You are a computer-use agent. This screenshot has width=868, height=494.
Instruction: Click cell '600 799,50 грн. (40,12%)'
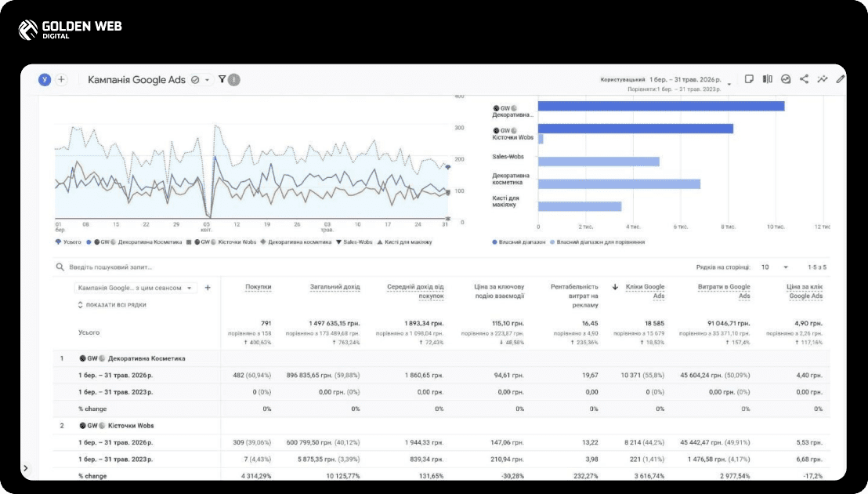(x=324, y=442)
